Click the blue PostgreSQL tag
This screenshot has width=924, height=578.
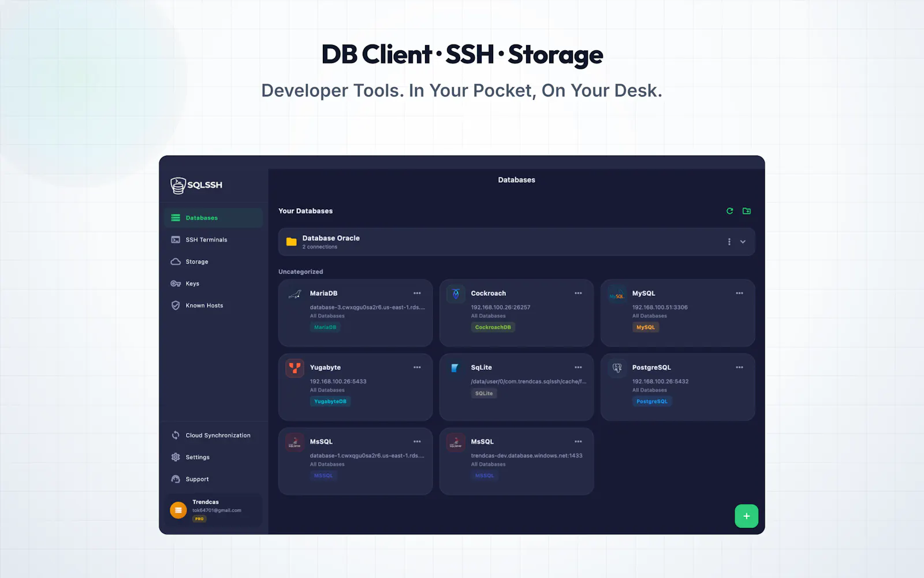pos(652,401)
